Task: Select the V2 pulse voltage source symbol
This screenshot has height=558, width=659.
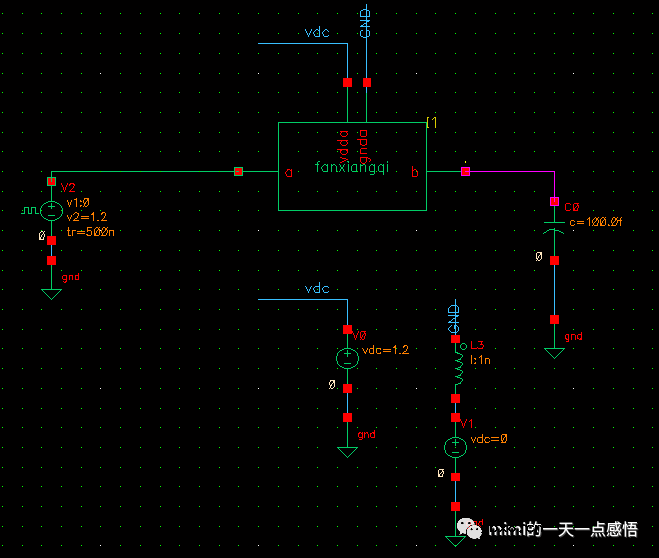Action: point(51,211)
